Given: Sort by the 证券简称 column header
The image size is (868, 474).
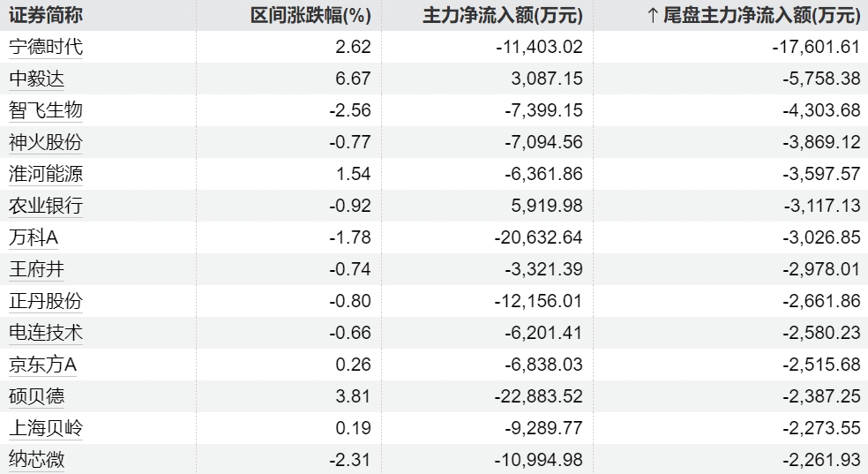Looking at the screenshot, I should tap(46, 15).
